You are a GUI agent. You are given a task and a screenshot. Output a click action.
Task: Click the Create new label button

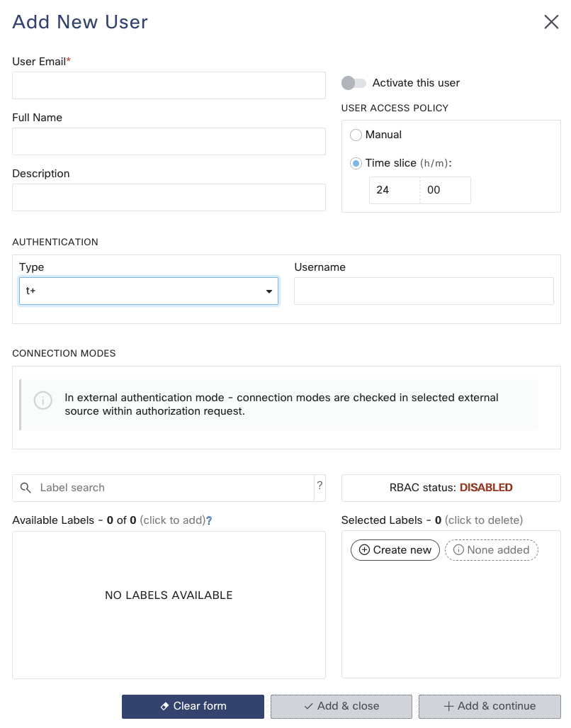coord(395,550)
